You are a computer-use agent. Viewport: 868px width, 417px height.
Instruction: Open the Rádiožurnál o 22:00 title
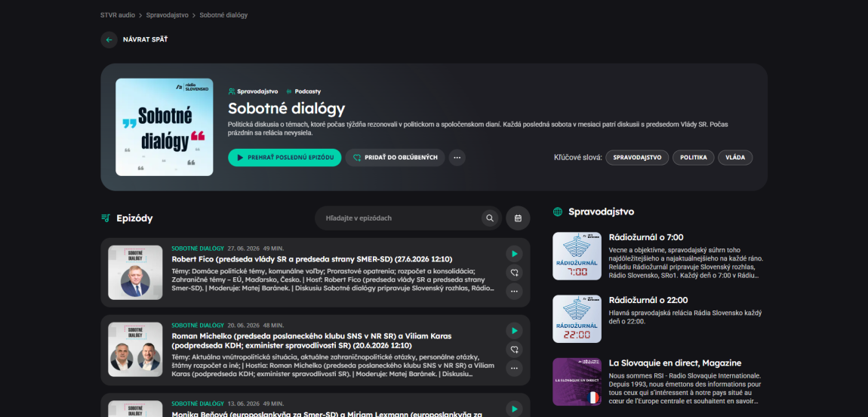pos(648,300)
